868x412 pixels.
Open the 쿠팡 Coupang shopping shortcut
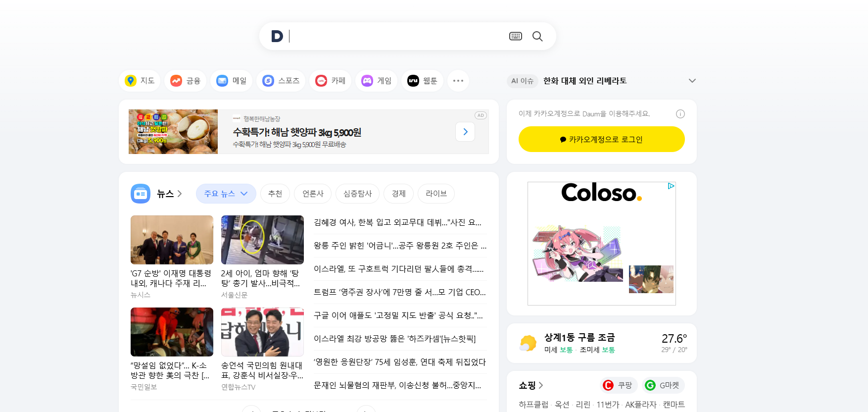click(x=619, y=385)
